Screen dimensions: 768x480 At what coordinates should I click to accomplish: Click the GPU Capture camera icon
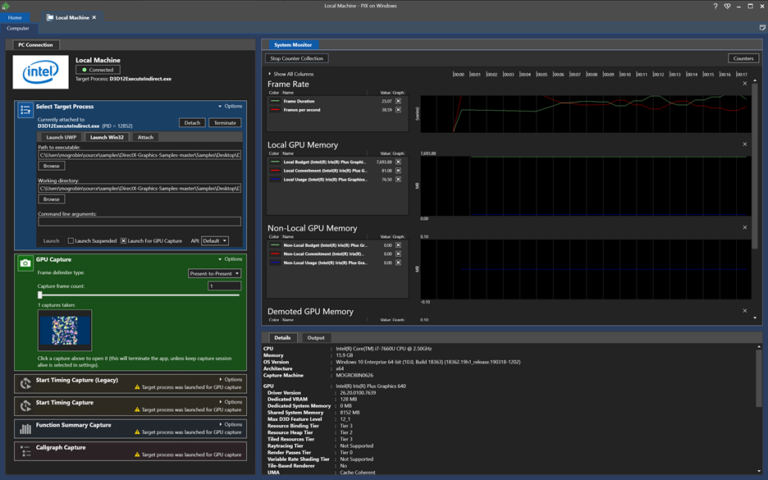click(25, 263)
